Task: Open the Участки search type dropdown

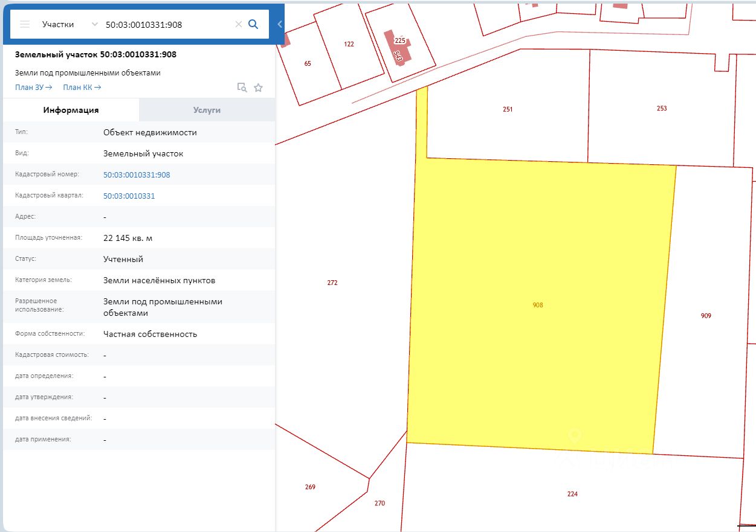Action: point(69,24)
